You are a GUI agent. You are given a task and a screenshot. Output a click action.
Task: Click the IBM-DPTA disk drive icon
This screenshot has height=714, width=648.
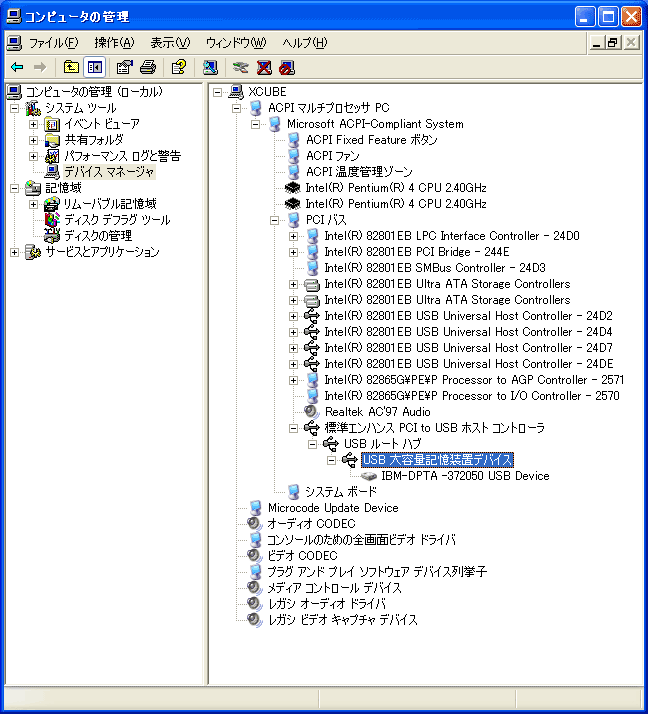(x=368, y=476)
